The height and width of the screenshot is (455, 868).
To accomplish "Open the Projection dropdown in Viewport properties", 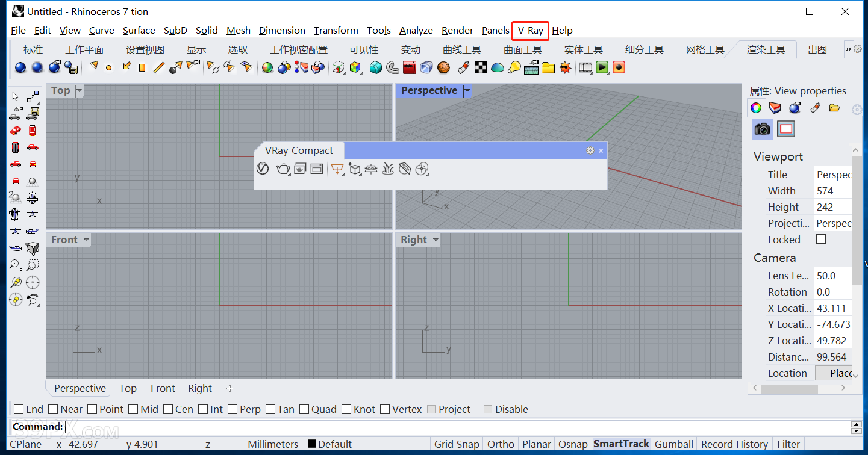I will click(834, 223).
